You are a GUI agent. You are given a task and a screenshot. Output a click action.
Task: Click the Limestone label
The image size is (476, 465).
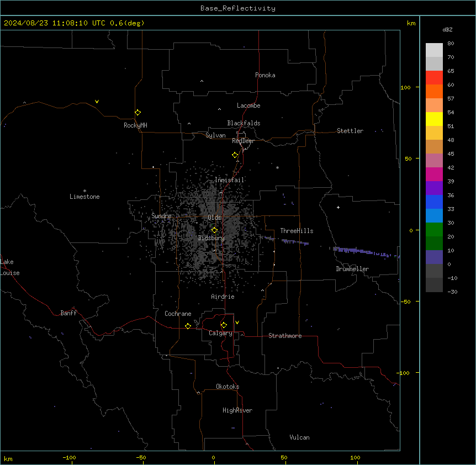[84, 197]
